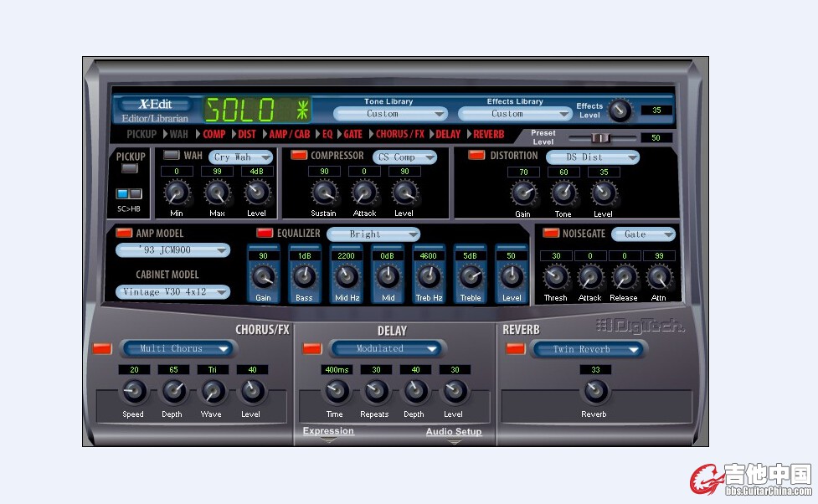This screenshot has width=818, height=504.
Task: Select AMP/CAB in the signal chain
Action: point(290,134)
